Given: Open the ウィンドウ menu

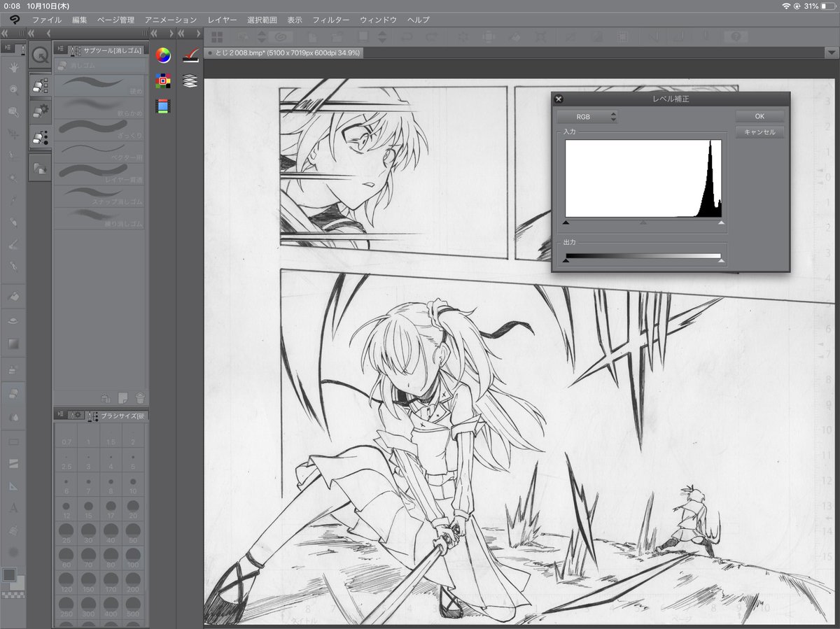Looking at the screenshot, I should pyautogui.click(x=378, y=20).
